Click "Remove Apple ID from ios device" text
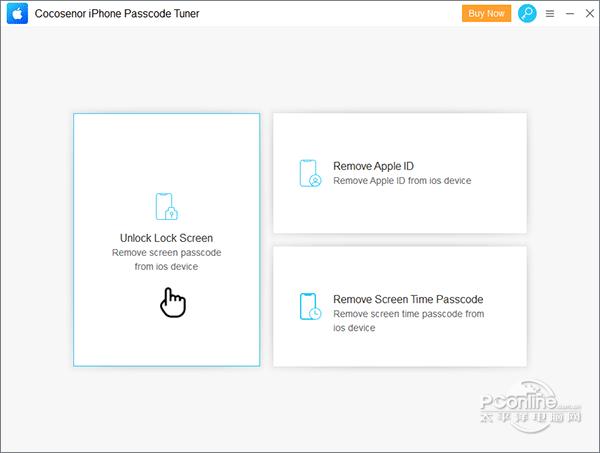Viewport: 600px width, 453px height. pos(402,181)
